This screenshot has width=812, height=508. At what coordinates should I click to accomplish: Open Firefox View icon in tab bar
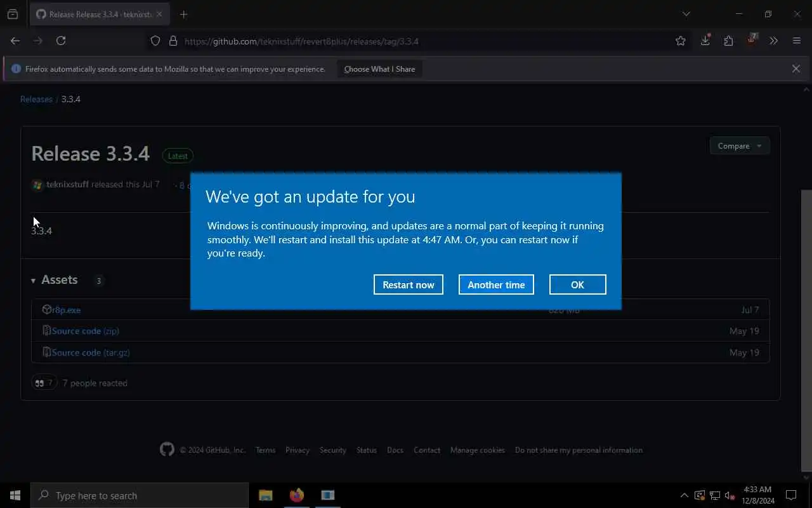click(13, 14)
